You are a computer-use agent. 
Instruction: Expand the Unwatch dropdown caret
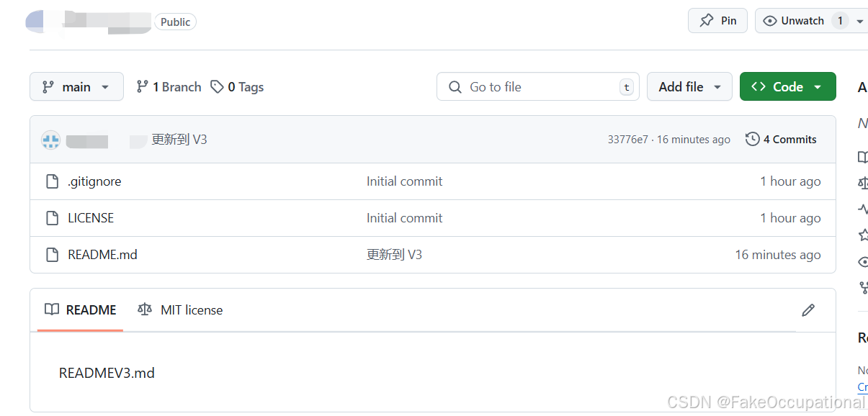click(860, 22)
